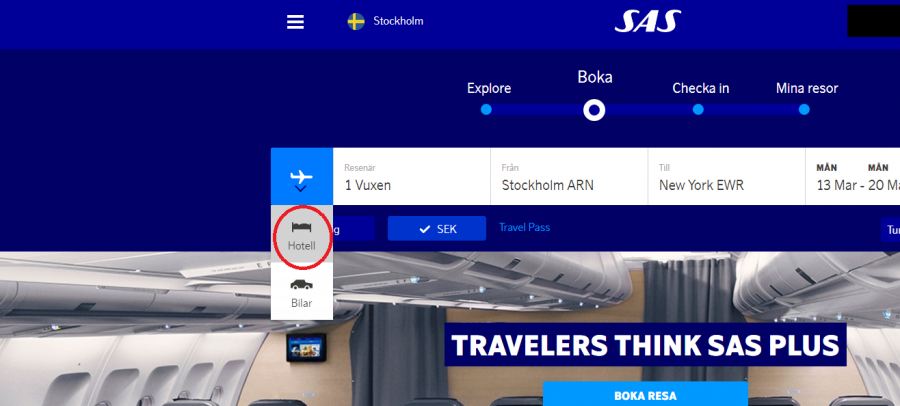Click the in-flight seatback screen image

pyautogui.click(x=306, y=347)
